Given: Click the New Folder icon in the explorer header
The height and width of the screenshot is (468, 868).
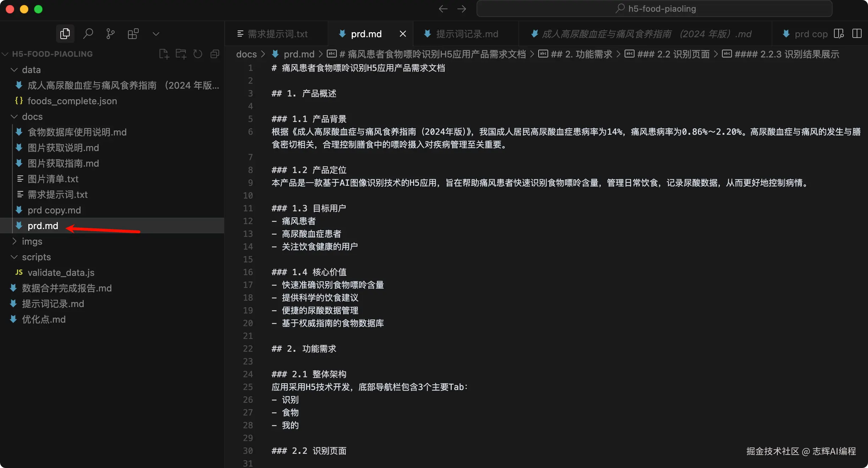Looking at the screenshot, I should [x=181, y=54].
